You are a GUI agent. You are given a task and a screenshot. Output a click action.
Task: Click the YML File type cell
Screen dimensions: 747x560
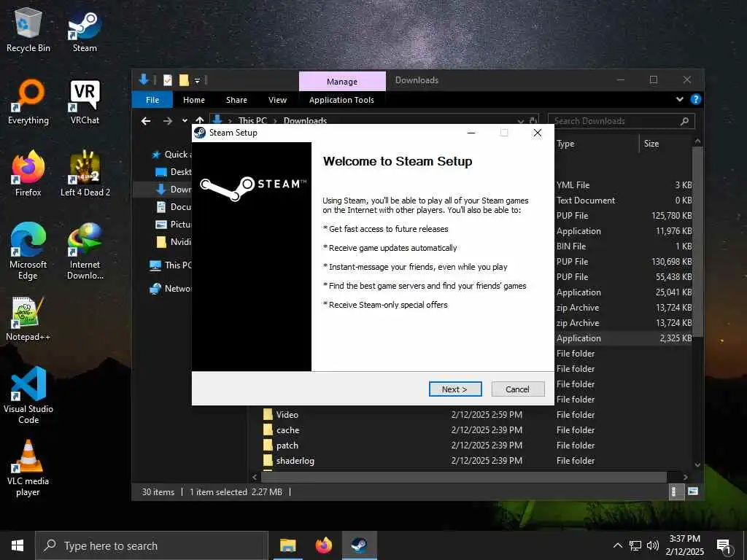click(573, 185)
